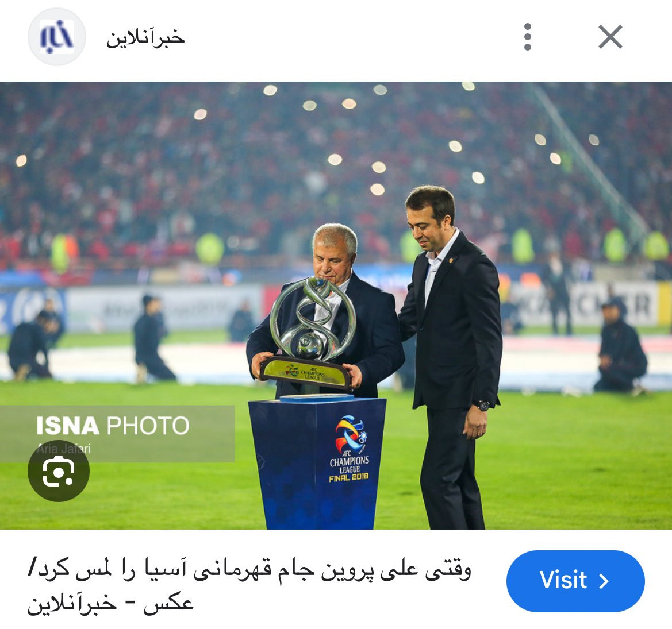Viewport: 672px width, 629px height.
Task: Click the kneeling person at far right
Action: [x=620, y=349]
